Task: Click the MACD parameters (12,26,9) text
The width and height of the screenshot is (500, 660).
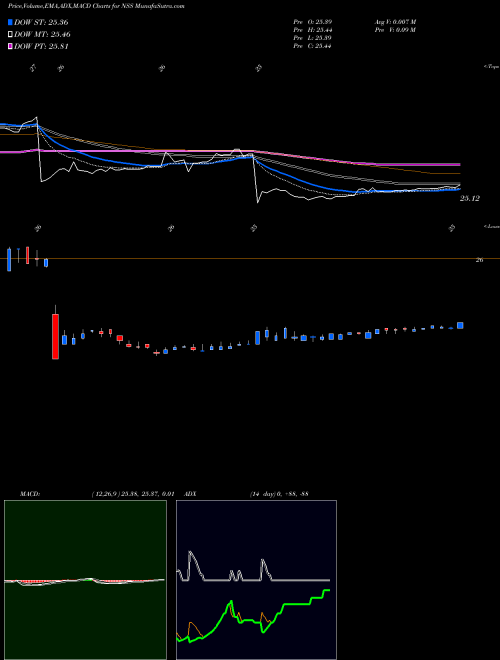Action: 133,494
